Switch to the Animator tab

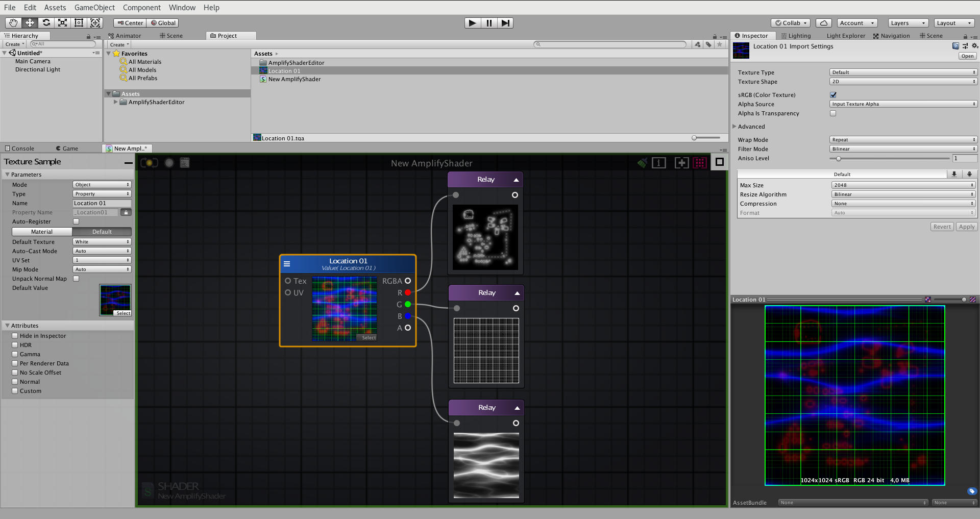[x=125, y=36]
